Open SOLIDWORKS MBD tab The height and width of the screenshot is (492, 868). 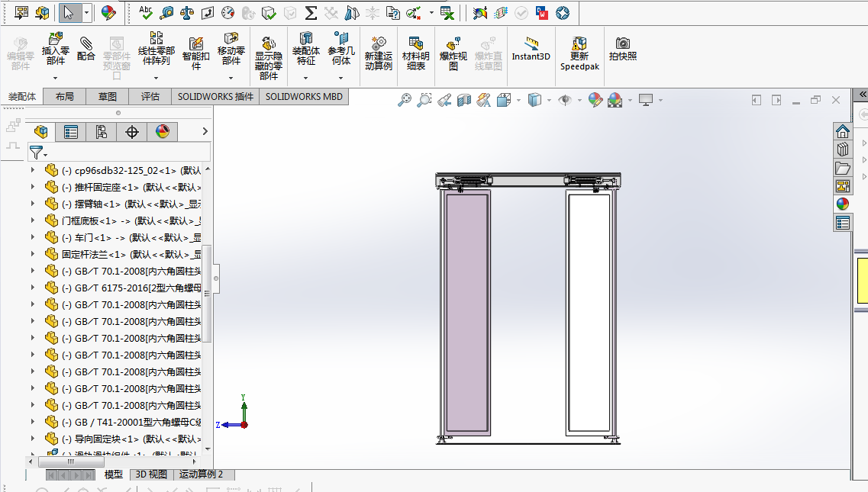pyautogui.click(x=304, y=97)
